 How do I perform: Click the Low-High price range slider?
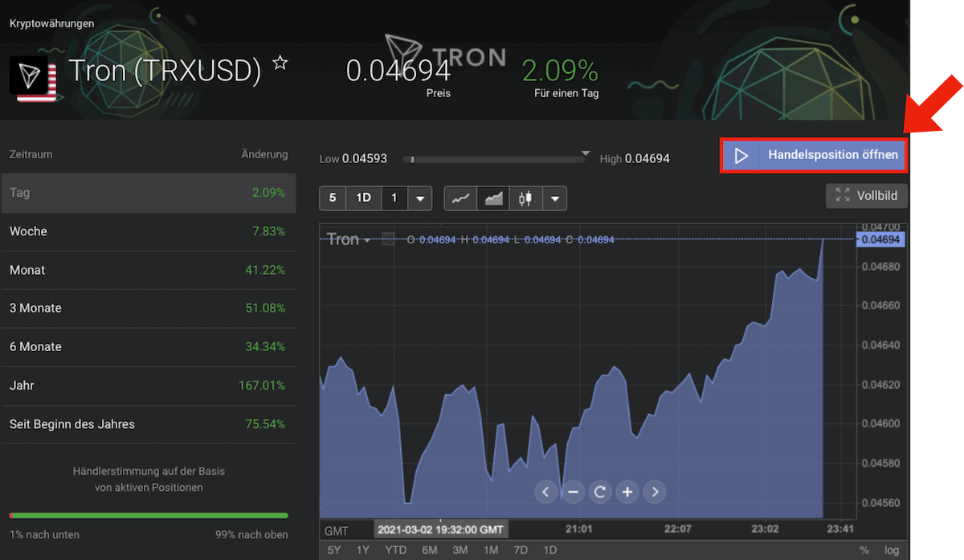pyautogui.click(x=493, y=159)
